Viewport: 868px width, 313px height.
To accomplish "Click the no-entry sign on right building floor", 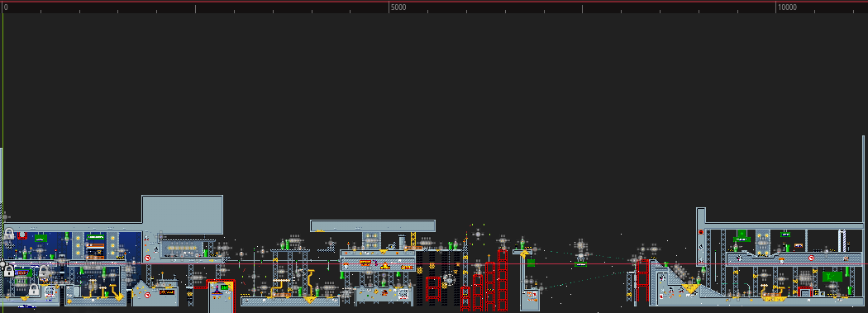I will [x=811, y=258].
